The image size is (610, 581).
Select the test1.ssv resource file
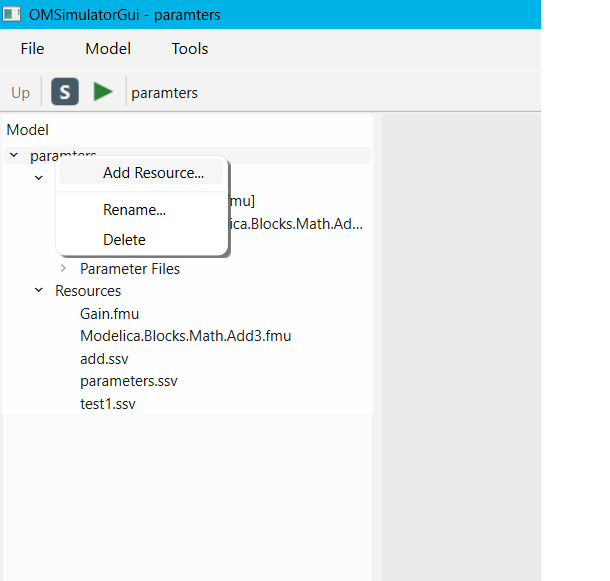pos(108,404)
